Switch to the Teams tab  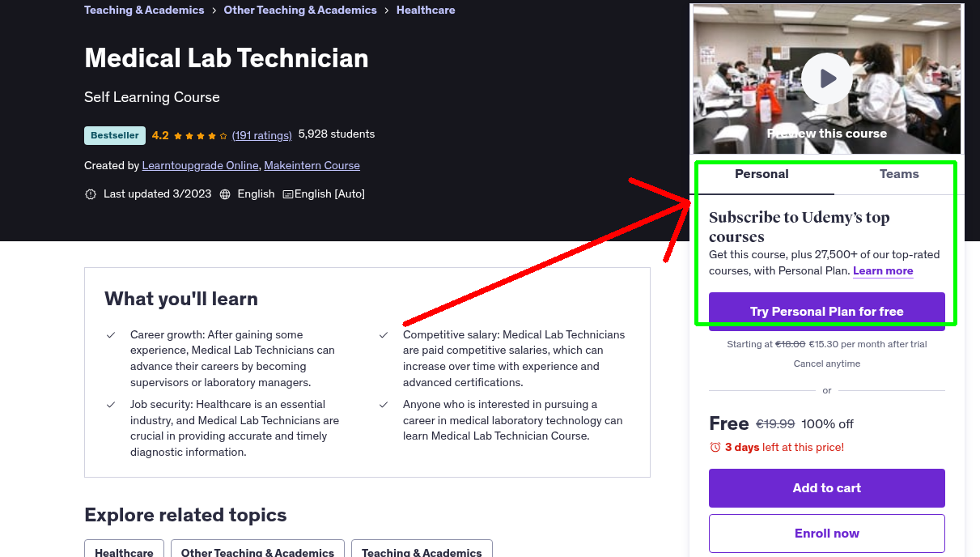pos(899,174)
